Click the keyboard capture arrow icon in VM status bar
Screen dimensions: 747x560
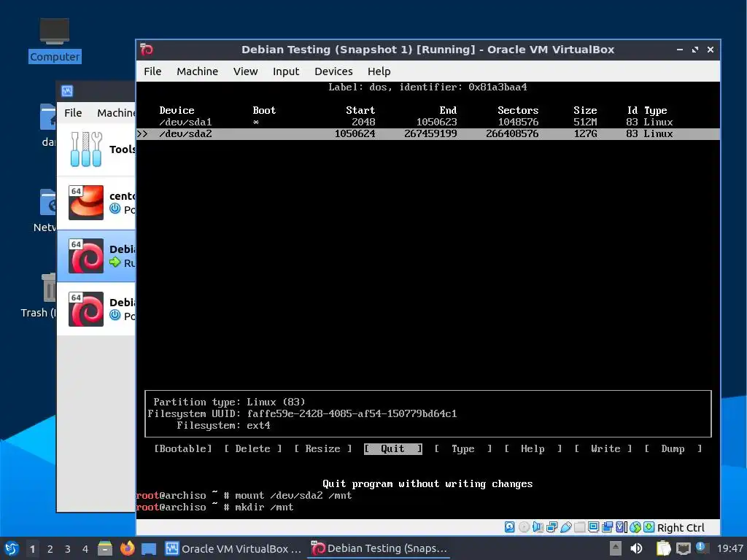pyautogui.click(x=649, y=527)
